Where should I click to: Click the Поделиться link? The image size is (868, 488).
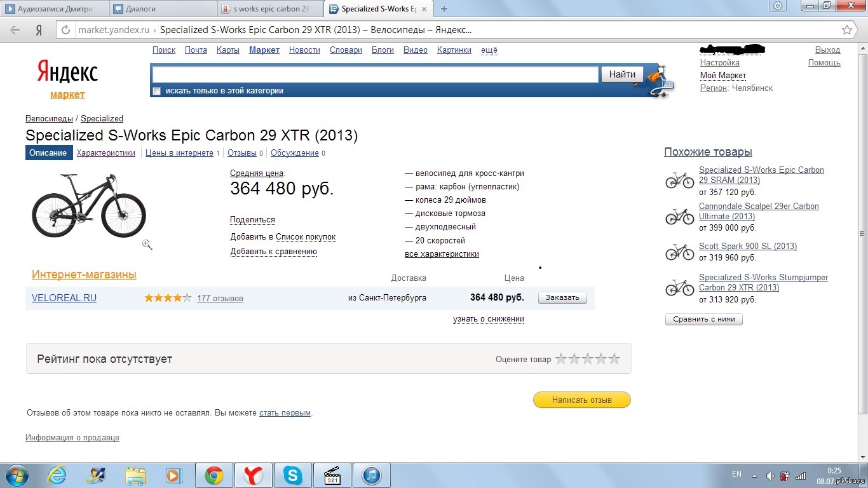pyautogui.click(x=252, y=220)
